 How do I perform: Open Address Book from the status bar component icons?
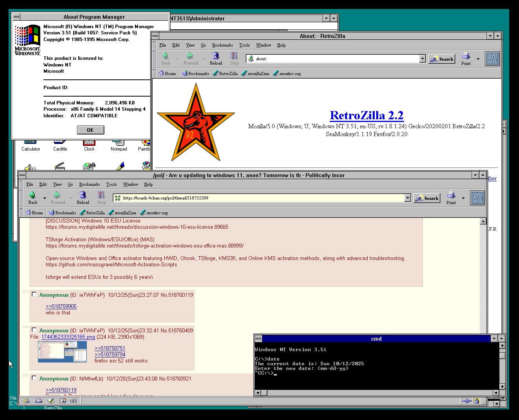click(62, 401)
